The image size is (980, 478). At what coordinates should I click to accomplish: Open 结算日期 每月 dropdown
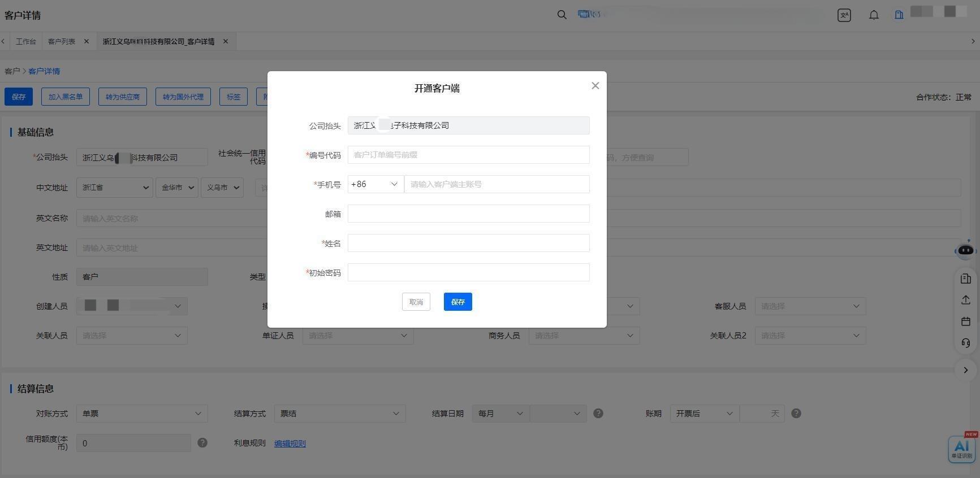501,414
